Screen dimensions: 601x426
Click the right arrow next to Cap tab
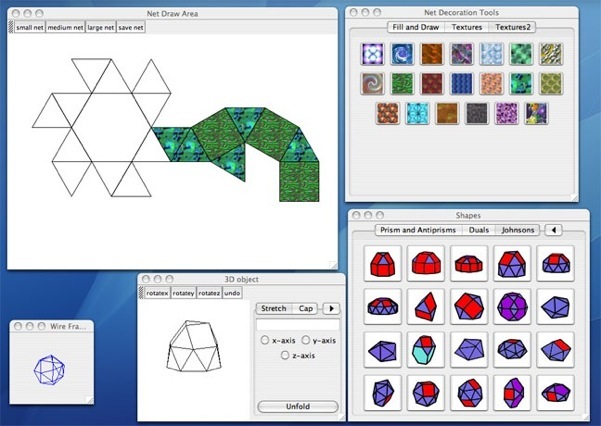pyautogui.click(x=331, y=308)
